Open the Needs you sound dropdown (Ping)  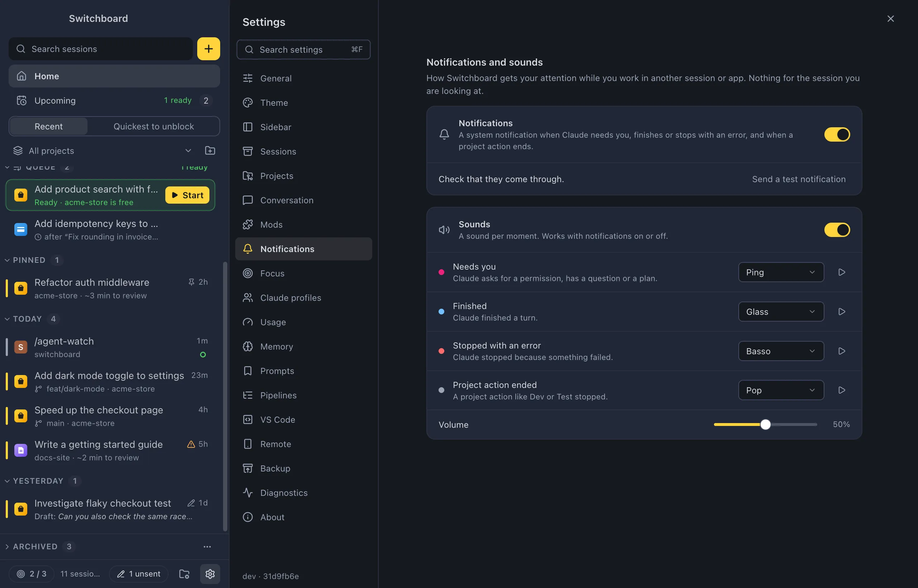pos(781,272)
